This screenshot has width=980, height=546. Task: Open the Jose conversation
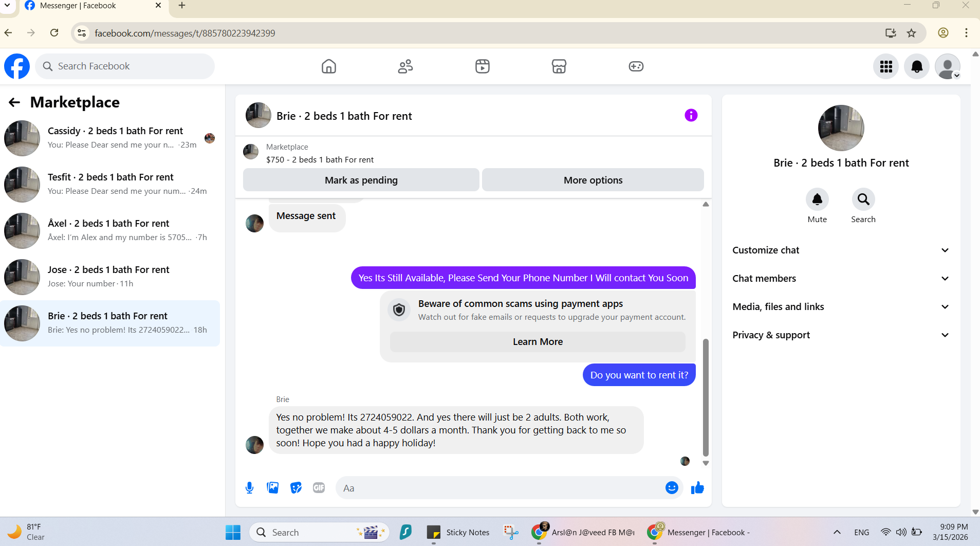[x=110, y=277]
